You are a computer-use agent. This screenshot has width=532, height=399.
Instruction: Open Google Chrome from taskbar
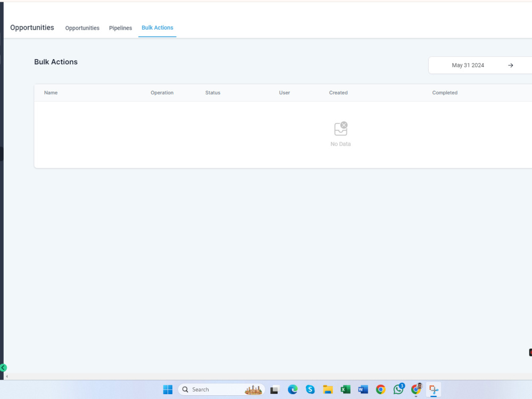(381, 389)
